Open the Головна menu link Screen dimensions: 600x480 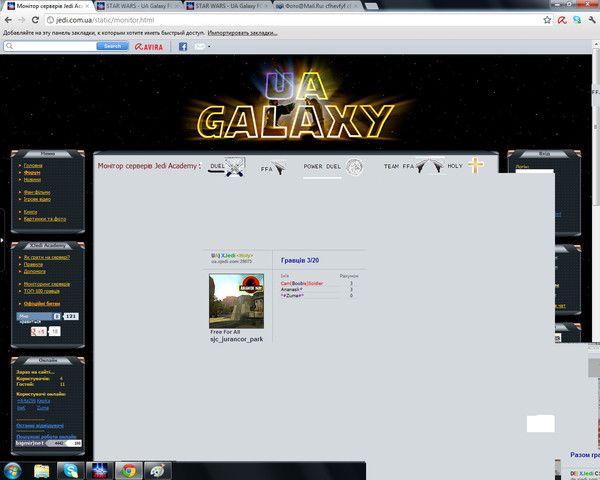(33, 165)
